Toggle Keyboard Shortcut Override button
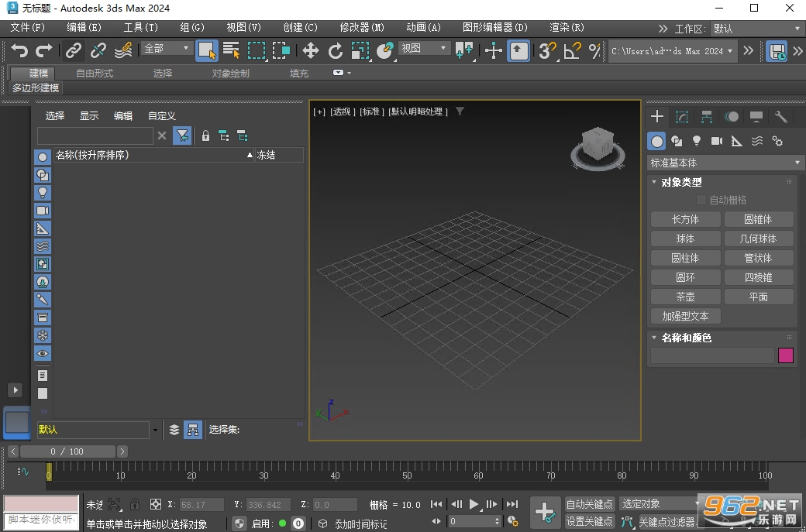This screenshot has width=806, height=532. pyautogui.click(x=518, y=50)
